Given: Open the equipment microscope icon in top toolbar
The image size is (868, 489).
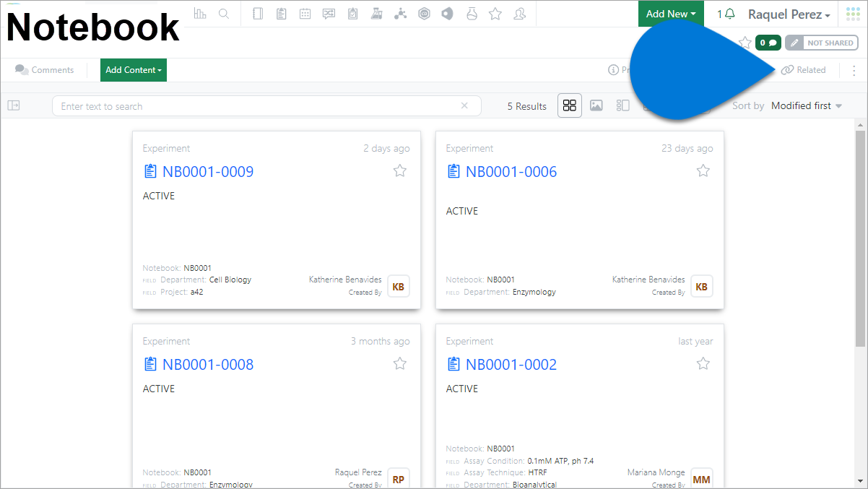Looking at the screenshot, I should coord(376,14).
